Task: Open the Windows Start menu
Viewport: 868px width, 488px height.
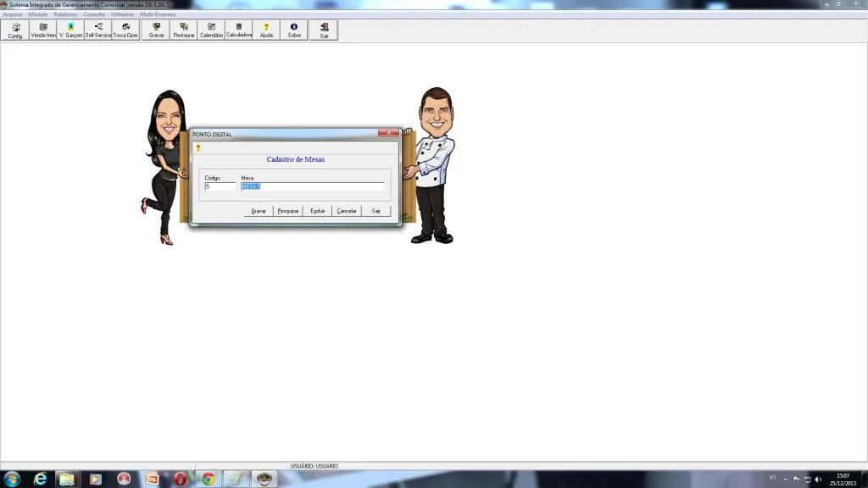Action: [12, 480]
